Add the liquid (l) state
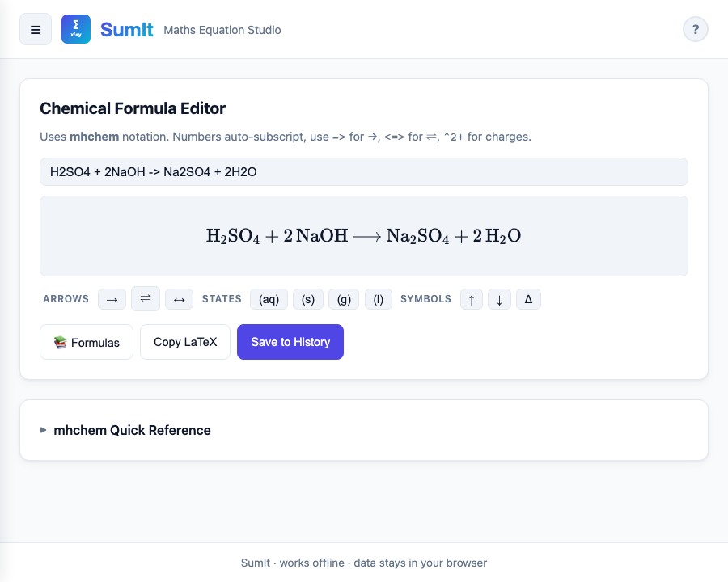728x582 pixels. point(378,299)
